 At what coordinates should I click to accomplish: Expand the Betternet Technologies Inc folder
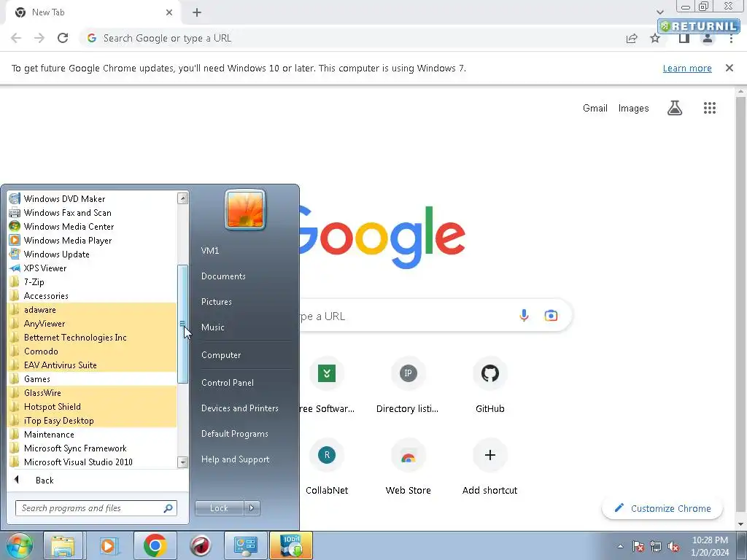coord(92,337)
